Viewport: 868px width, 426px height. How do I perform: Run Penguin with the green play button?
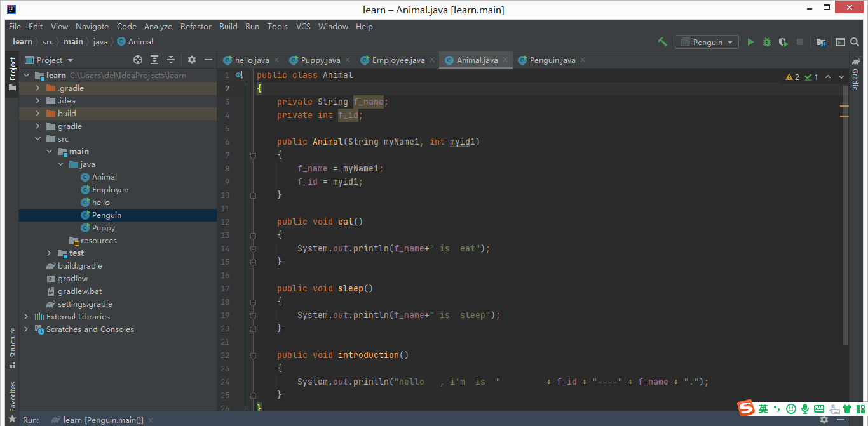click(750, 42)
